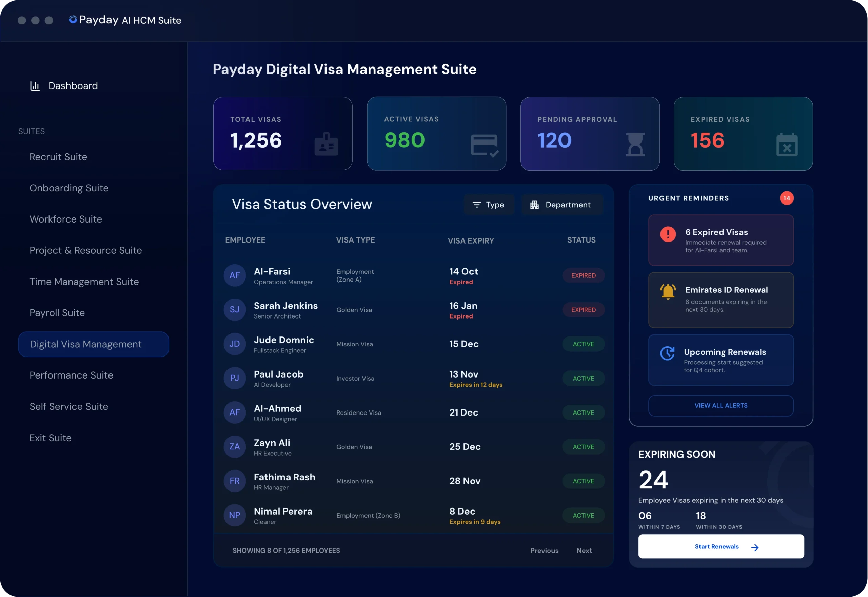Go to Payroll Suite in sidebar

tap(57, 313)
